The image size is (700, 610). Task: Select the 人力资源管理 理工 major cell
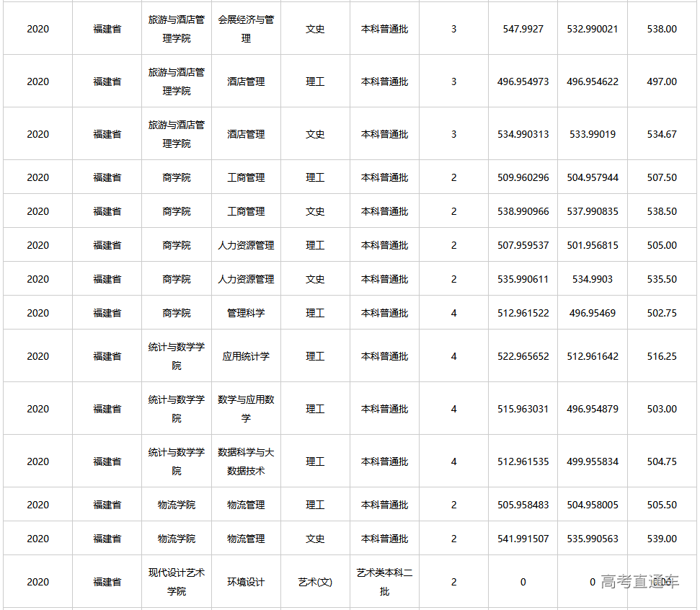(246, 244)
